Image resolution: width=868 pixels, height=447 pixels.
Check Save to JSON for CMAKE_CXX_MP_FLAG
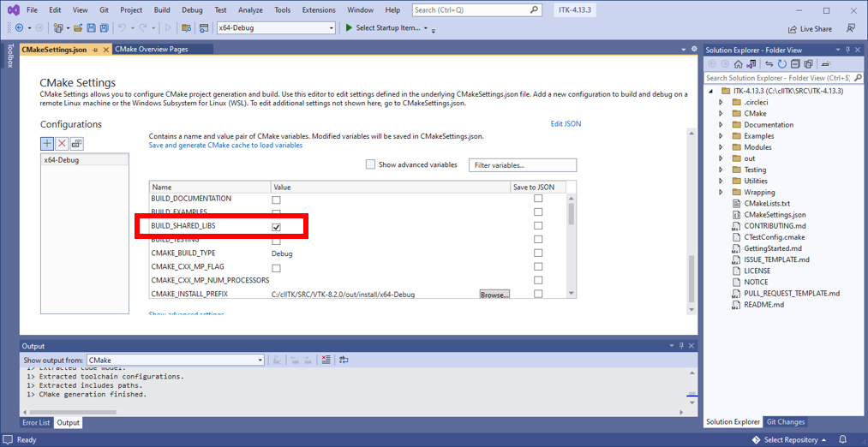pos(537,266)
